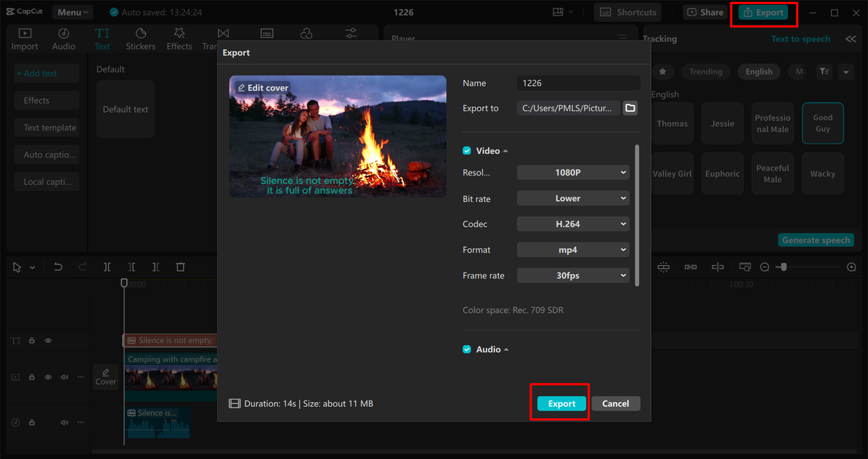Click the folder icon beside Export to path
The height and width of the screenshot is (459, 868).
(x=630, y=108)
